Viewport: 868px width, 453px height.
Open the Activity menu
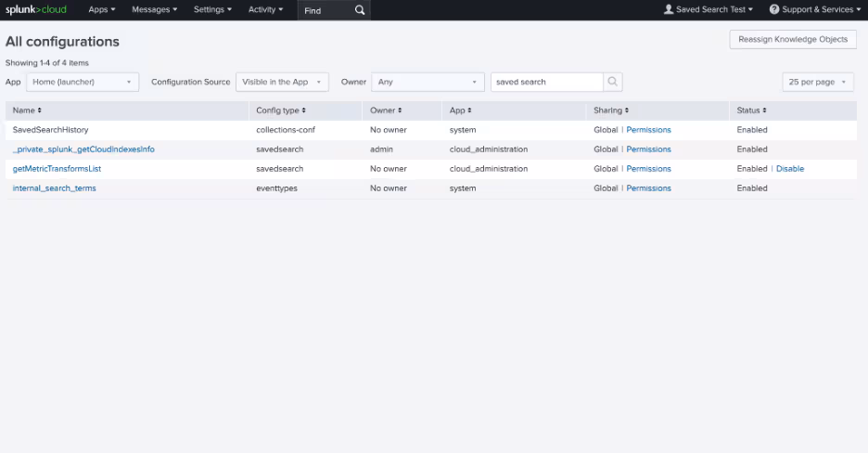[x=265, y=9]
